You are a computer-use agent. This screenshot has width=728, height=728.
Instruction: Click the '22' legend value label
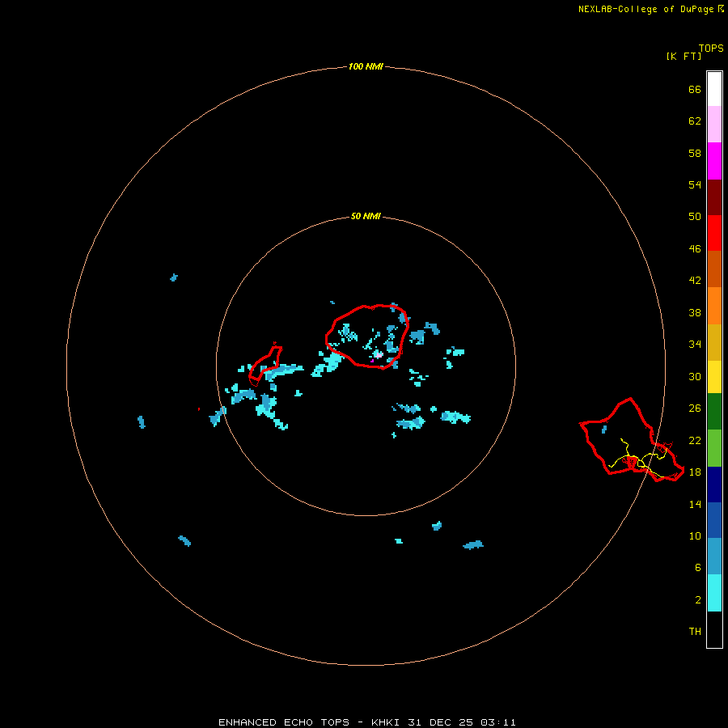pyautogui.click(x=695, y=440)
